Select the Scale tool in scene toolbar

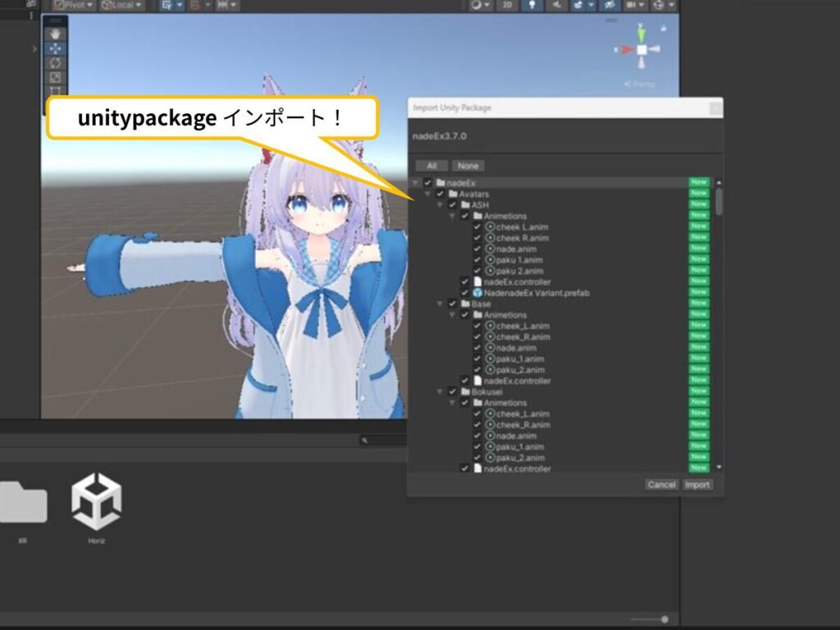[x=56, y=77]
